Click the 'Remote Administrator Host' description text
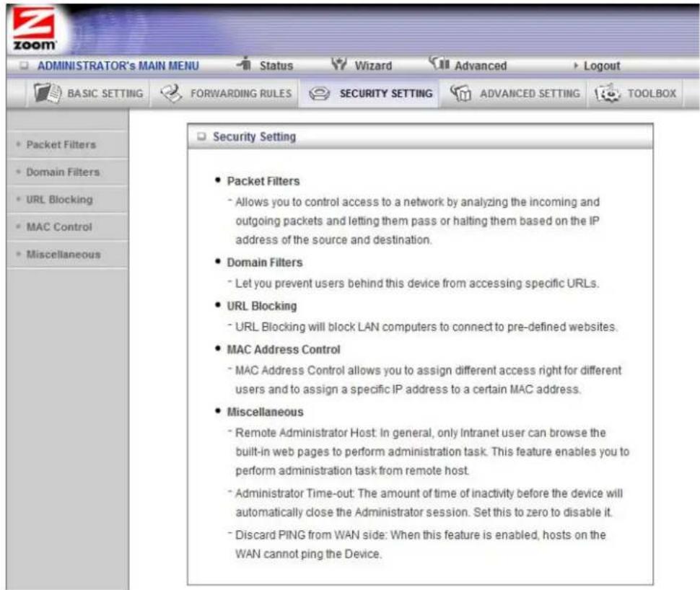Screen dimensions: 700x590 pyautogui.click(x=432, y=452)
